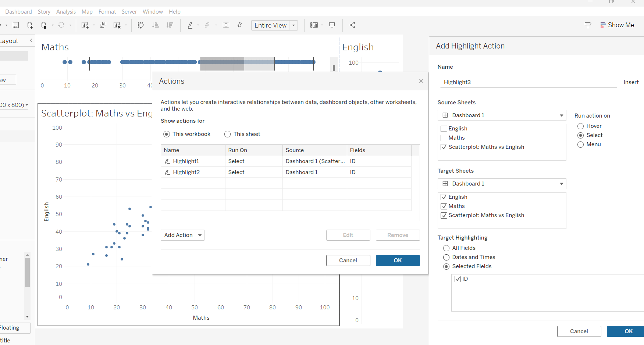Click the Clear Sheet icon

(x=117, y=25)
